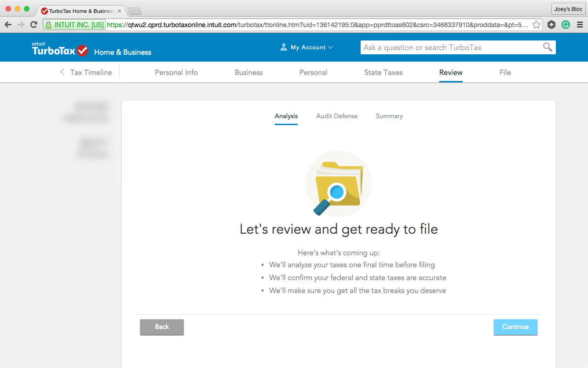Click the TurboTax checkmark logo

point(82,50)
